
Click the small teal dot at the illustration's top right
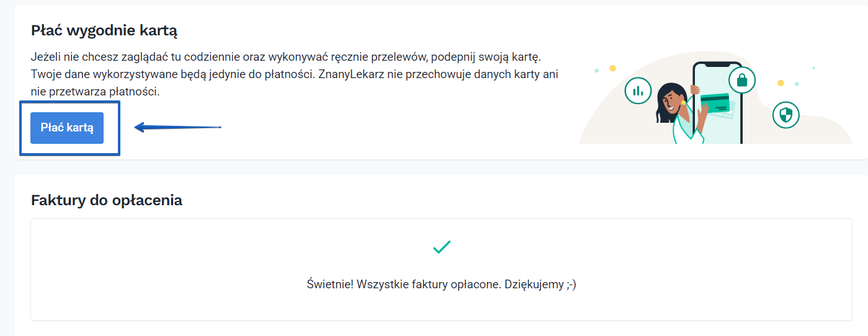tap(813, 68)
